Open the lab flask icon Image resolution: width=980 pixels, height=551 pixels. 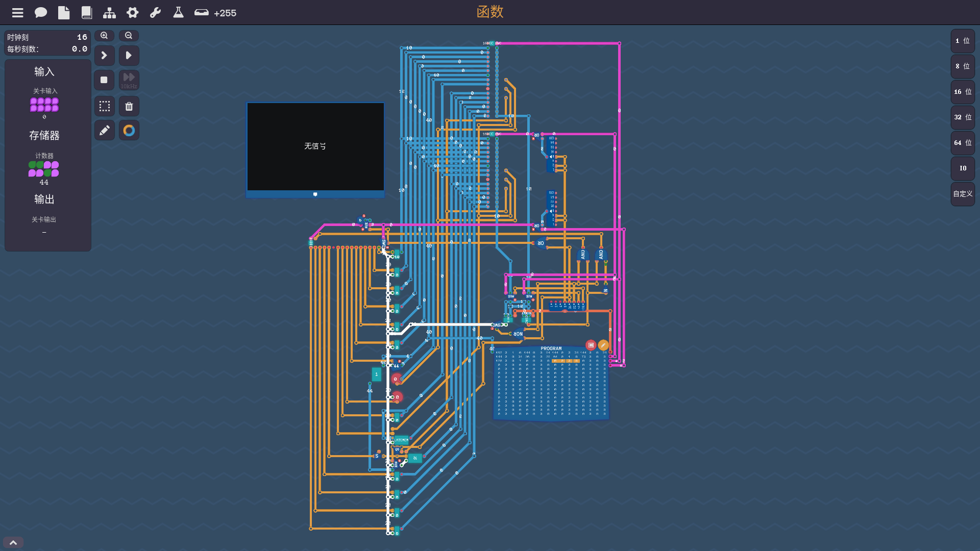click(178, 13)
